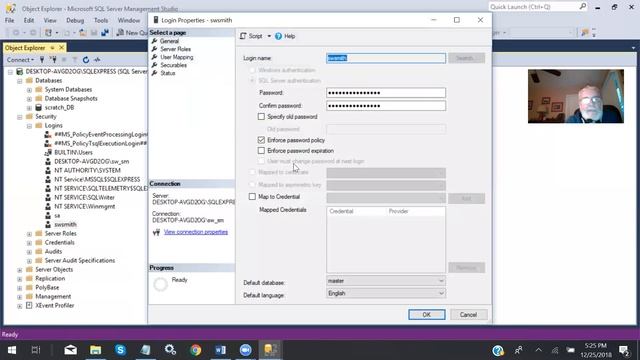Open the General page in Login Properties
The height and width of the screenshot is (360, 640).
[x=169, y=41]
